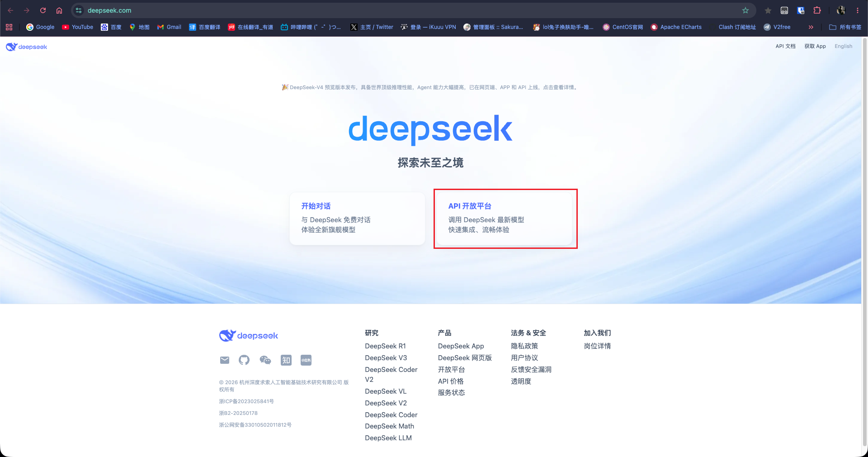
Task: Open the Extensions puzzle piece menu
Action: pos(817,10)
